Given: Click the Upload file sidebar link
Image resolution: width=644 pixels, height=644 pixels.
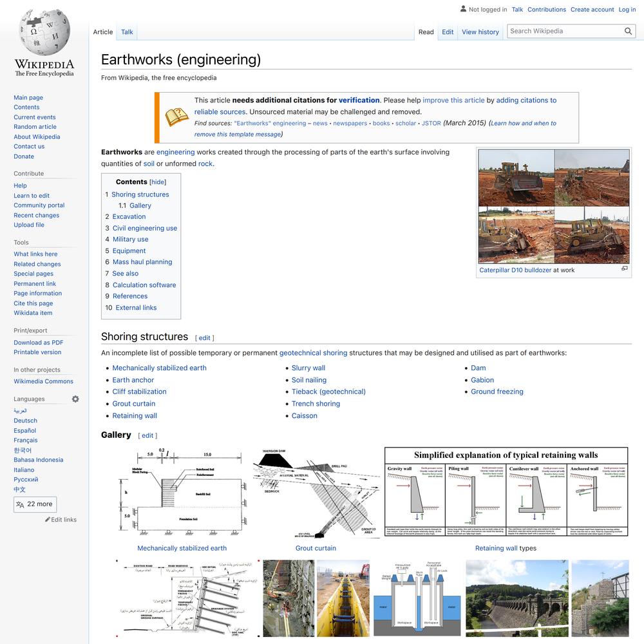Looking at the screenshot, I should (x=29, y=225).
